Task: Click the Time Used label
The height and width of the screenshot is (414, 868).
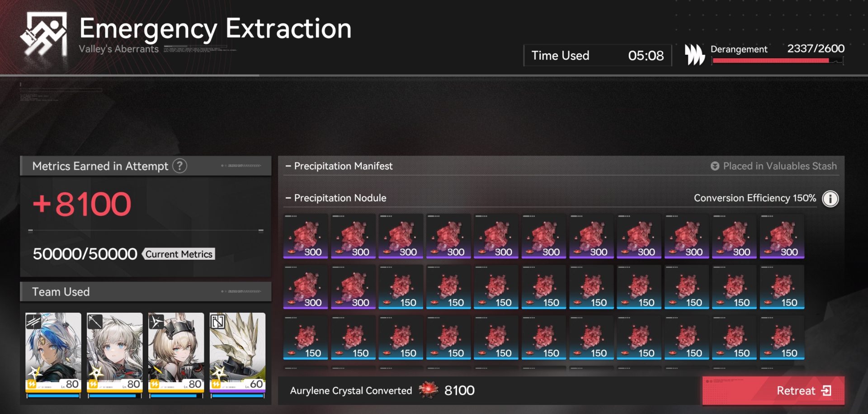Action: click(x=560, y=56)
